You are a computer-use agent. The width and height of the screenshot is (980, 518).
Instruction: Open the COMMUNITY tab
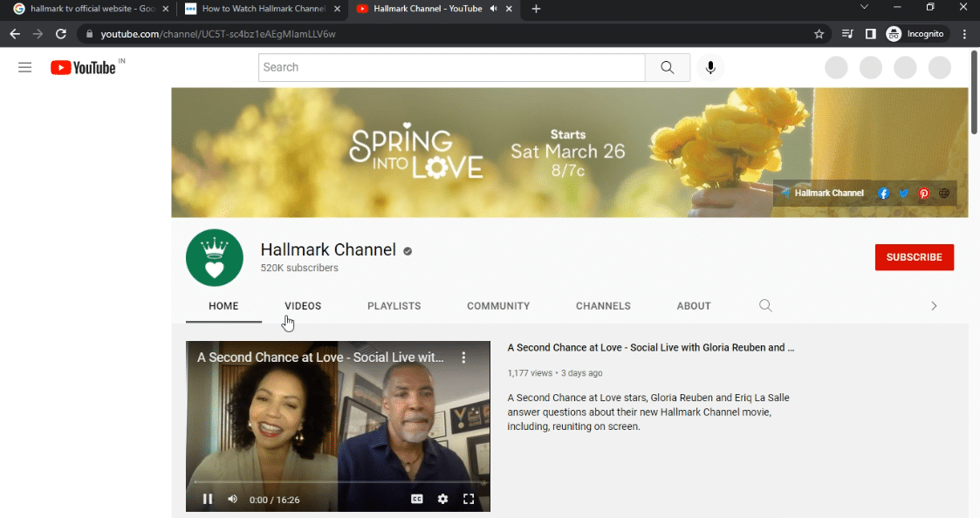click(x=498, y=305)
